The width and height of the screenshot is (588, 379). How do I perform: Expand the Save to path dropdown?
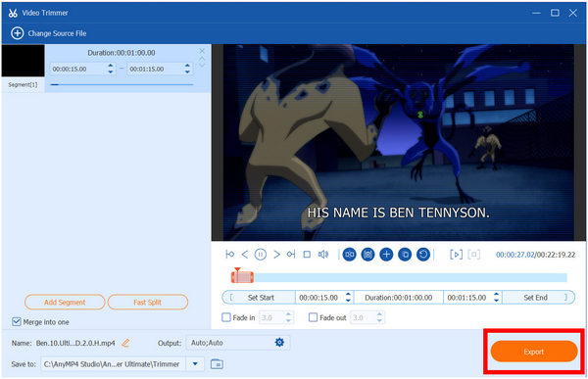click(x=195, y=363)
